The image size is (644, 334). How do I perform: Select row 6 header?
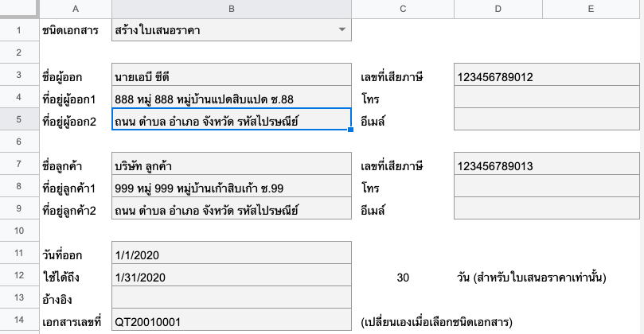(x=19, y=142)
